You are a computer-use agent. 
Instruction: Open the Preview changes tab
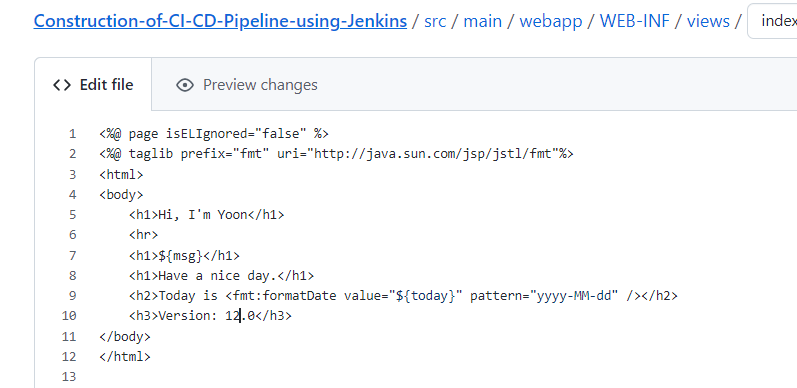(247, 85)
